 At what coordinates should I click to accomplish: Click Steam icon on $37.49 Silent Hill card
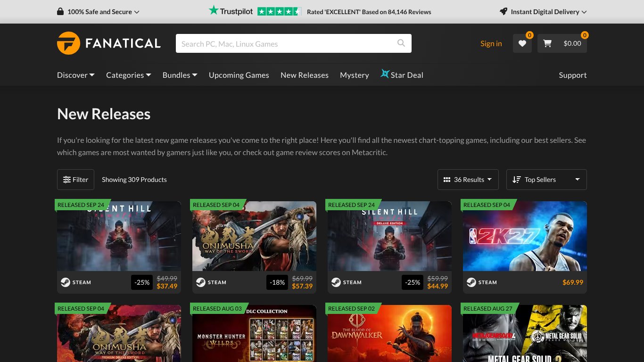coord(66,282)
